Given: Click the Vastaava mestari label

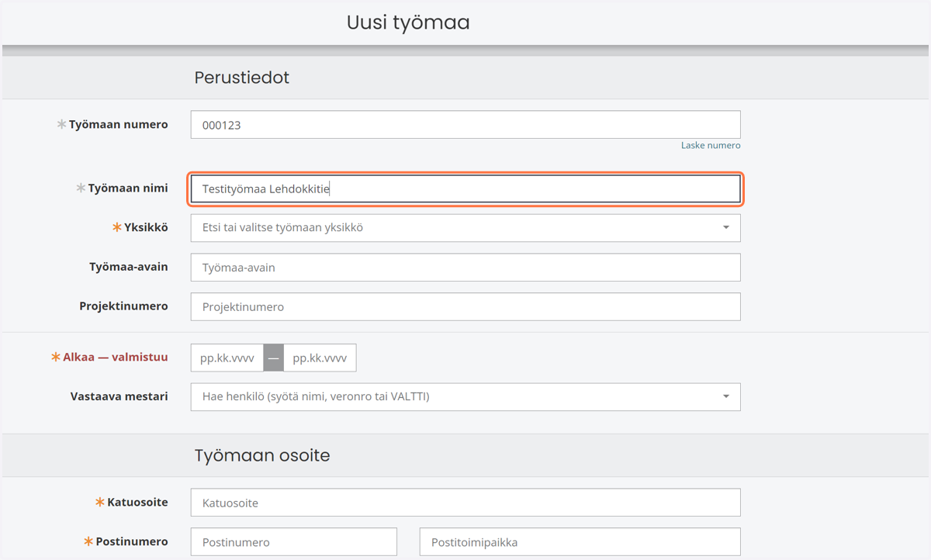Looking at the screenshot, I should click(x=119, y=396).
